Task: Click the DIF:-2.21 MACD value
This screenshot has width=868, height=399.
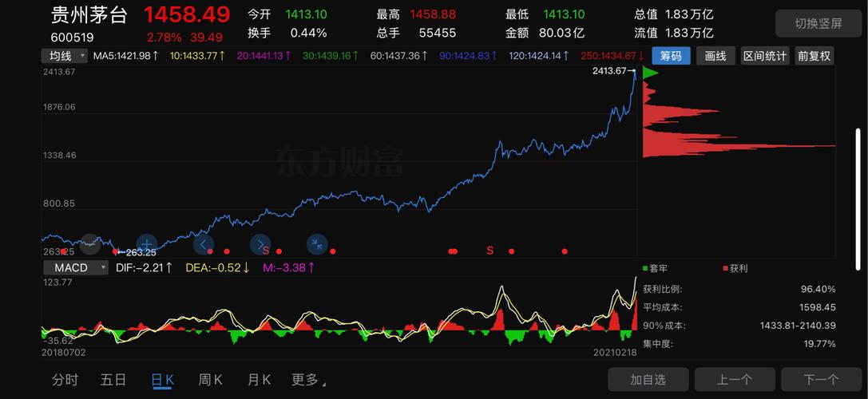Action: click(x=145, y=268)
